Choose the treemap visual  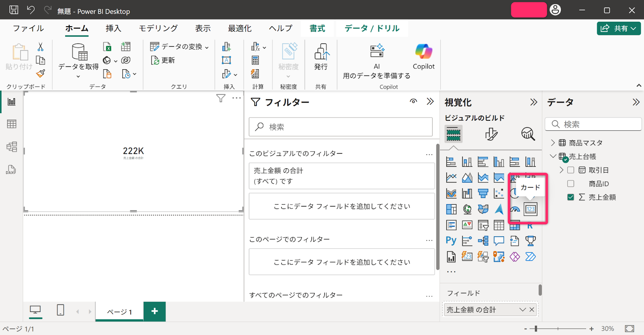point(451,209)
